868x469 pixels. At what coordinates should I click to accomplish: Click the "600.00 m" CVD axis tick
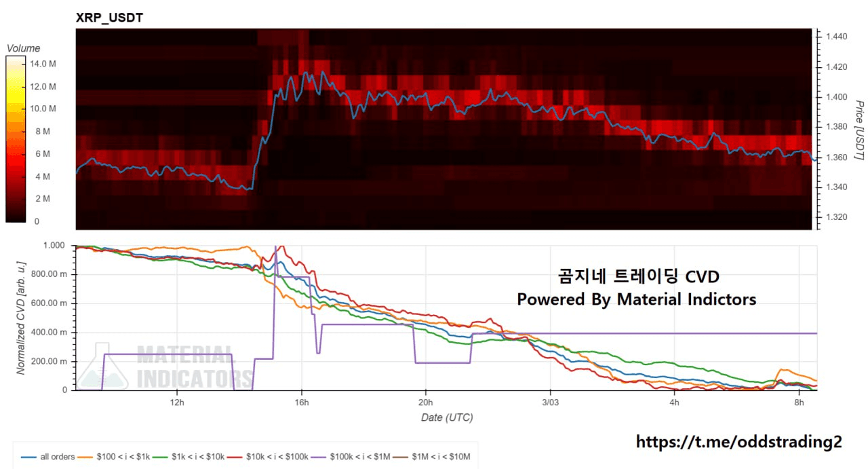pyautogui.click(x=50, y=303)
